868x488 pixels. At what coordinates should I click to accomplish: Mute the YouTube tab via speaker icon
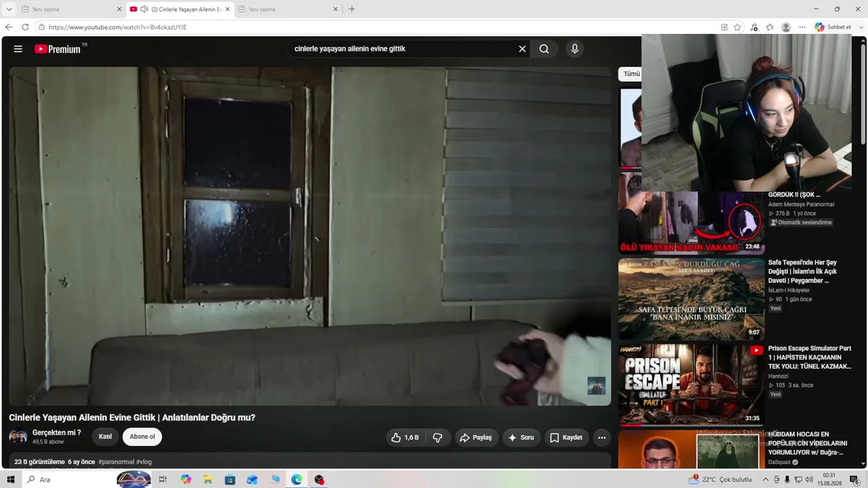click(144, 9)
